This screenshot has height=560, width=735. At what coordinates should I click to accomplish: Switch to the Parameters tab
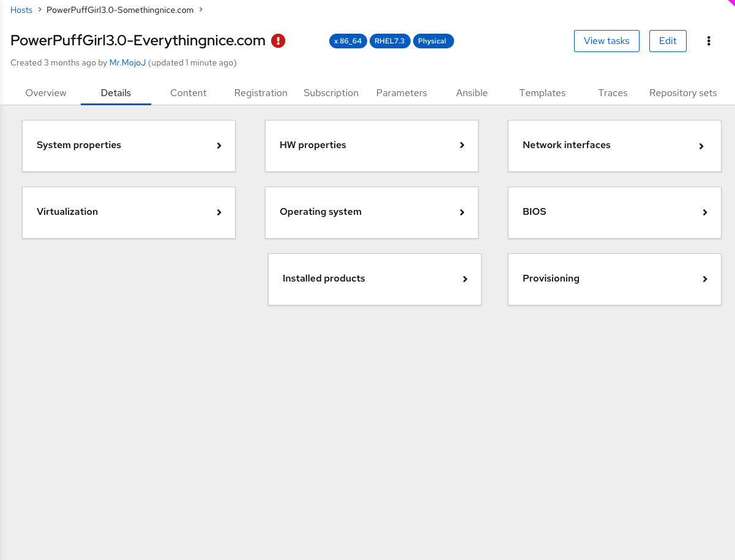(x=401, y=93)
